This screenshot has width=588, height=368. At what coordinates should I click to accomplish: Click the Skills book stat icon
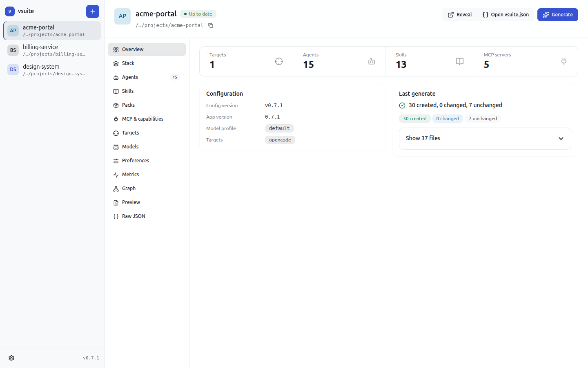pyautogui.click(x=460, y=61)
